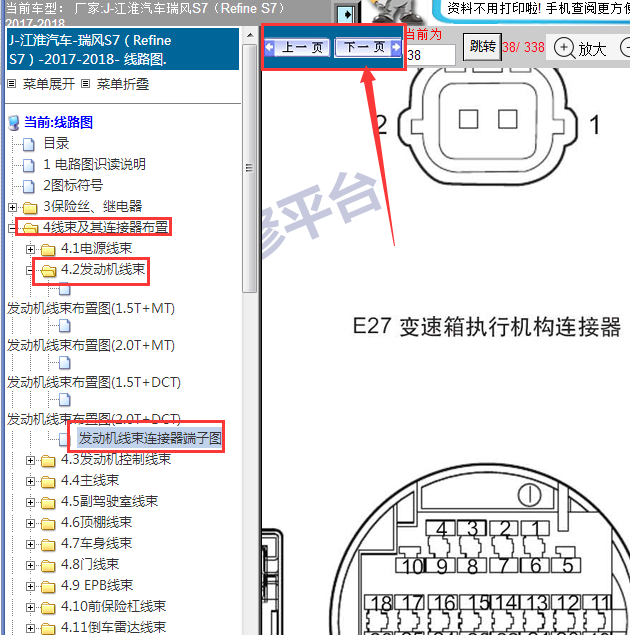Expand the 4.10前保险杠线束 node
The width and height of the screenshot is (630, 635).
point(30,607)
